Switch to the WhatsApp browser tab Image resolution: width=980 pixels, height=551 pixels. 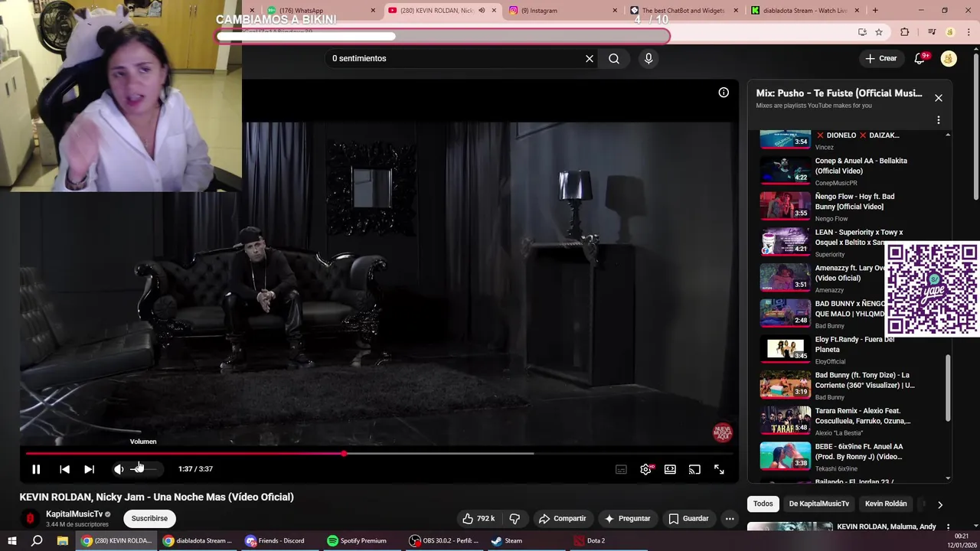(322, 10)
